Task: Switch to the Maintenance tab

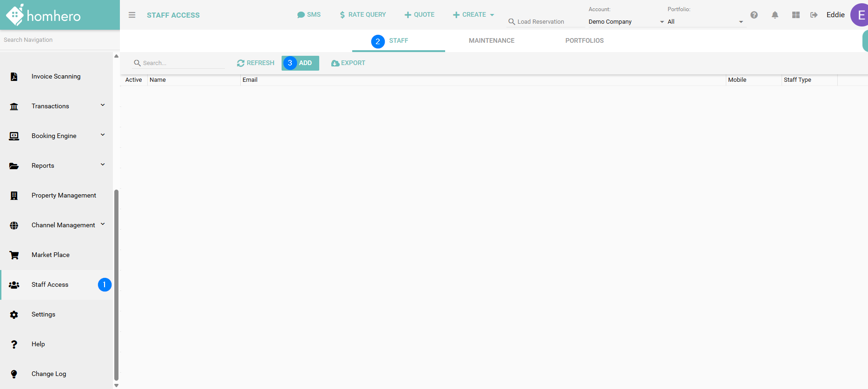Action: click(x=491, y=41)
